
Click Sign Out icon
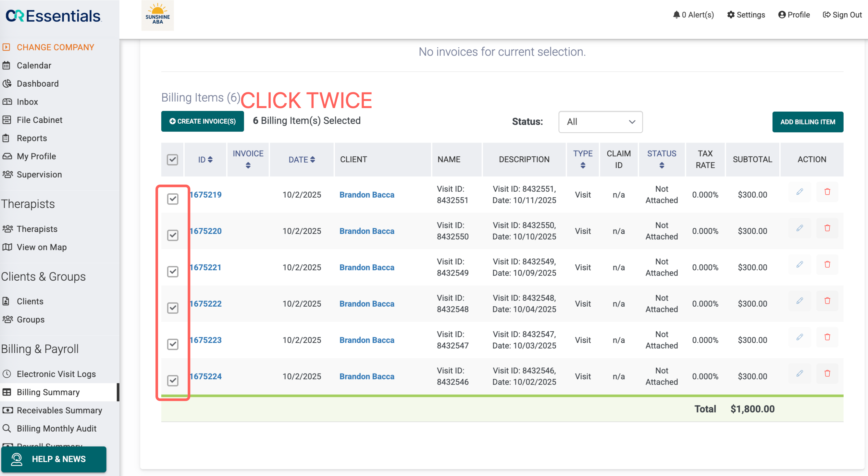[826, 15]
